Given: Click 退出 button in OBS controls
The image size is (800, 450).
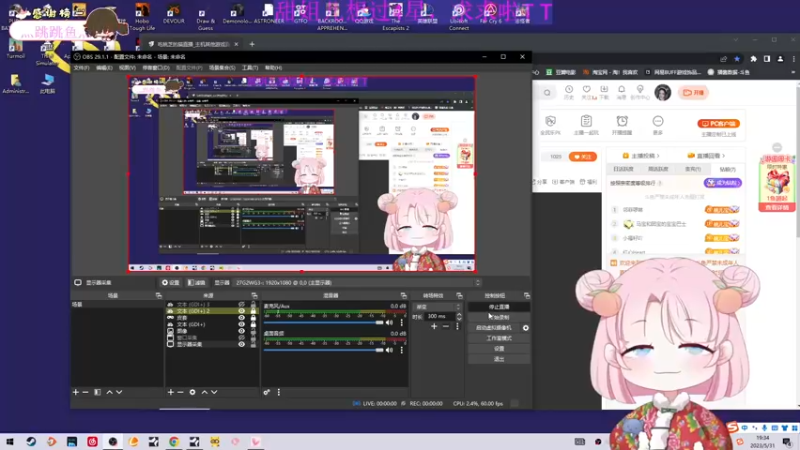Looking at the screenshot, I should coord(499,359).
